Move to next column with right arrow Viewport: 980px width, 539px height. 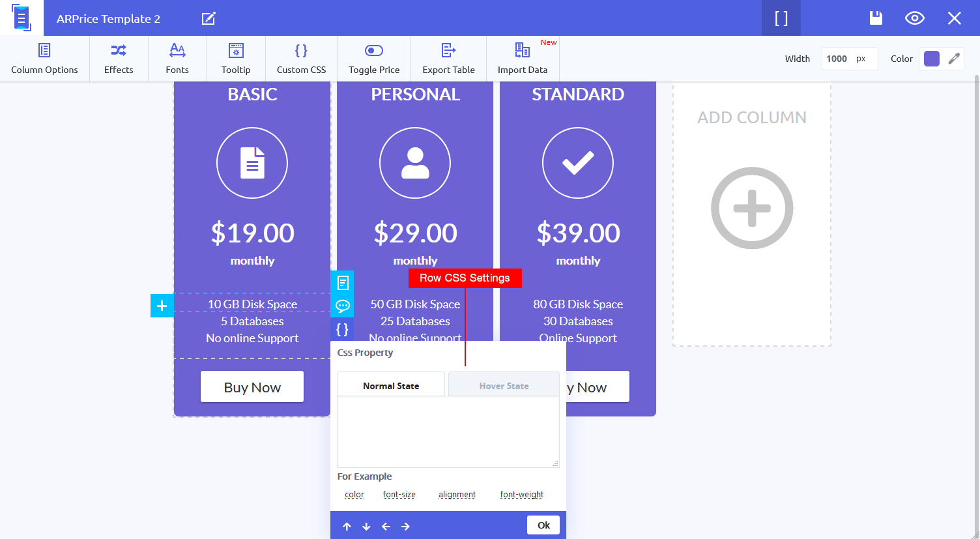[405, 527]
